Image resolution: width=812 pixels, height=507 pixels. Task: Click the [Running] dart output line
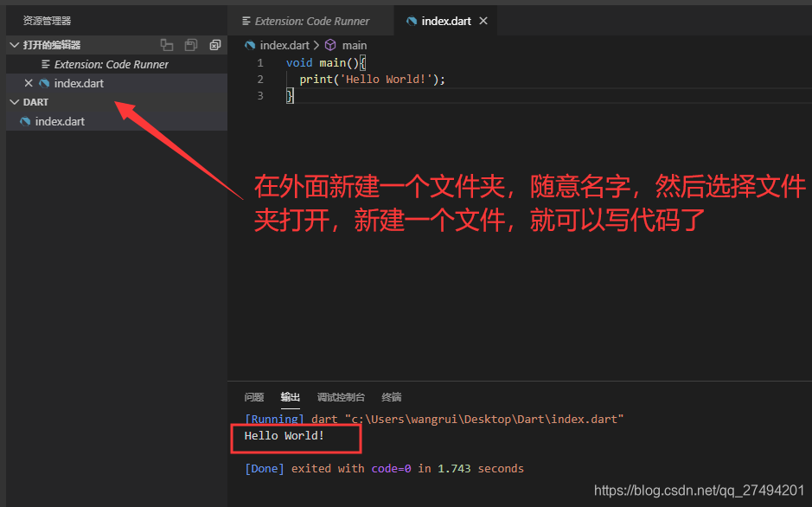[434, 419]
